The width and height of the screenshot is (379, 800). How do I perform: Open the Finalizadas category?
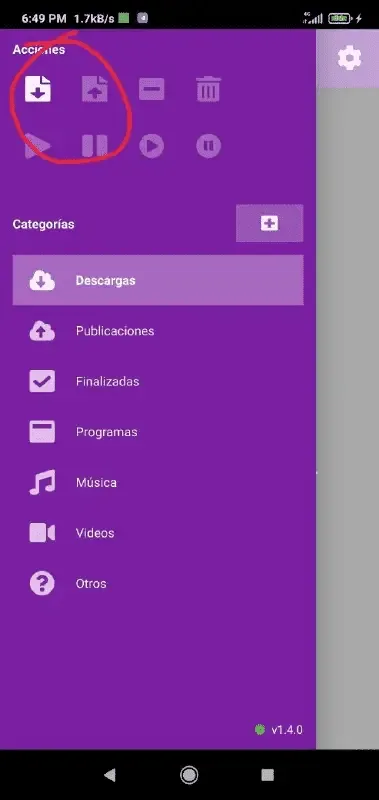pyautogui.click(x=158, y=381)
